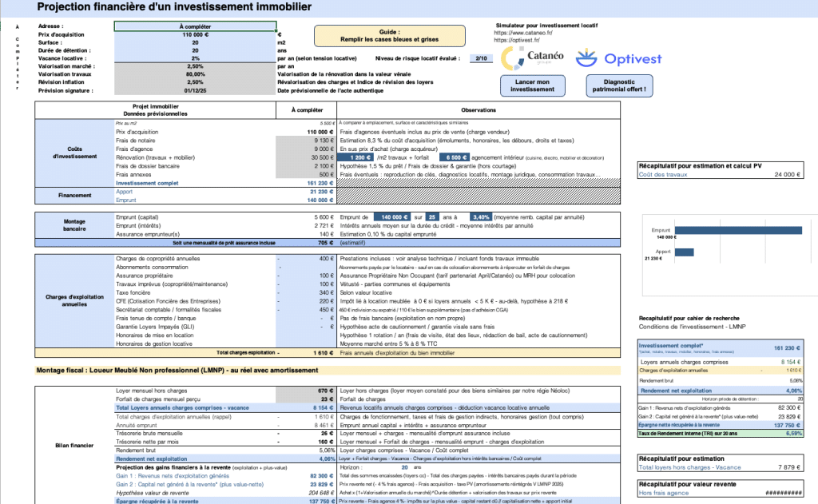This screenshot has height=504, width=818.
Task: Select the Frais d'agence 9 000 € cell
Action: coord(306,149)
